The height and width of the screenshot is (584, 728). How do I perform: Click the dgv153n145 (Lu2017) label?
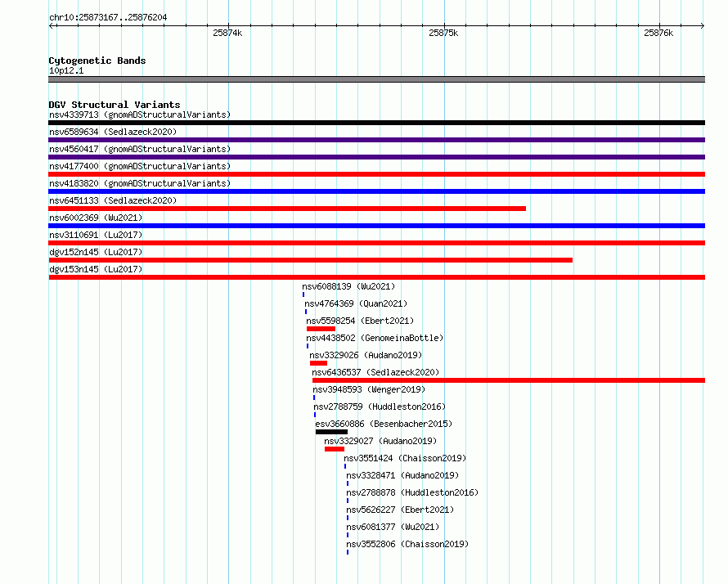(96, 269)
